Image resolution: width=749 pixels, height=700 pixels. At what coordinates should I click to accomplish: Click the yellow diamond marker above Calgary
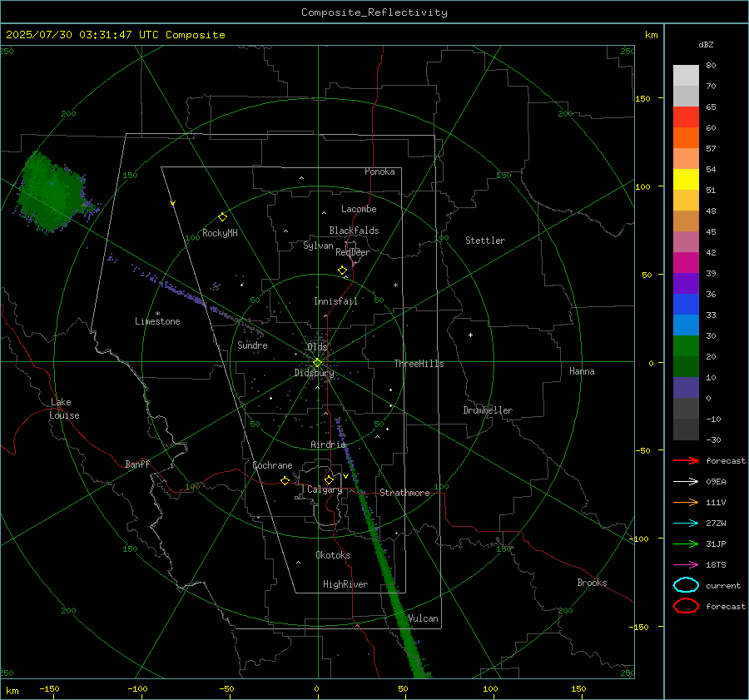click(x=329, y=479)
